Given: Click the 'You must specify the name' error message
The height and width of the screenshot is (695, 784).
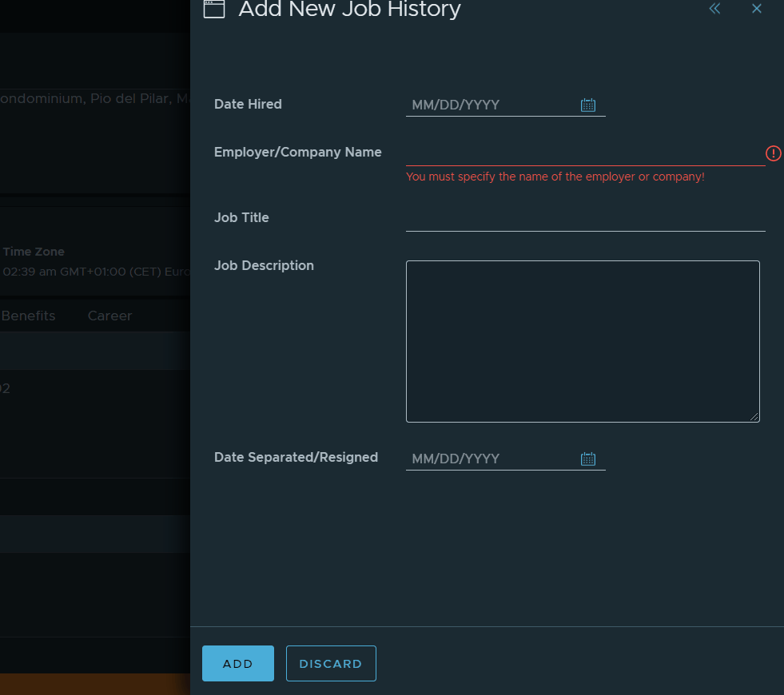Looking at the screenshot, I should (555, 177).
